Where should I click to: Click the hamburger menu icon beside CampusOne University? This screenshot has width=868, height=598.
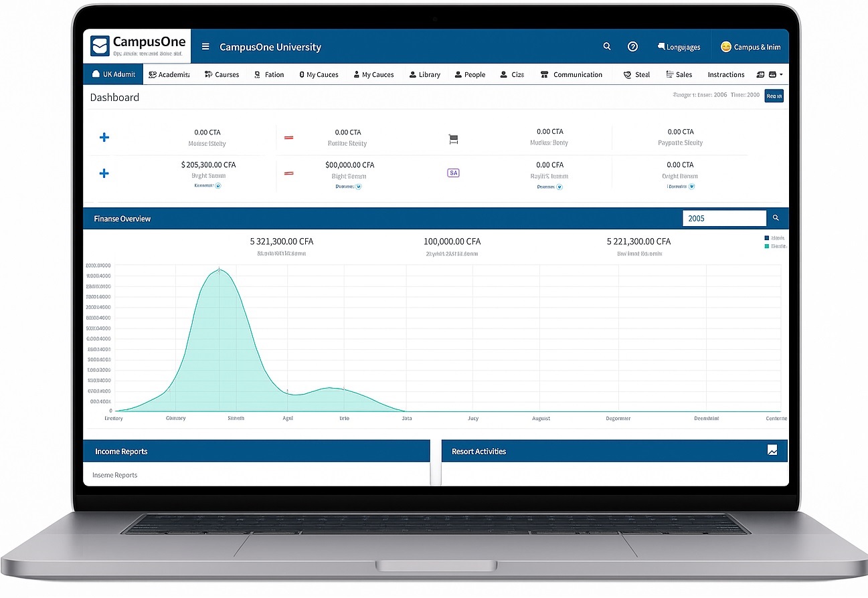point(205,47)
